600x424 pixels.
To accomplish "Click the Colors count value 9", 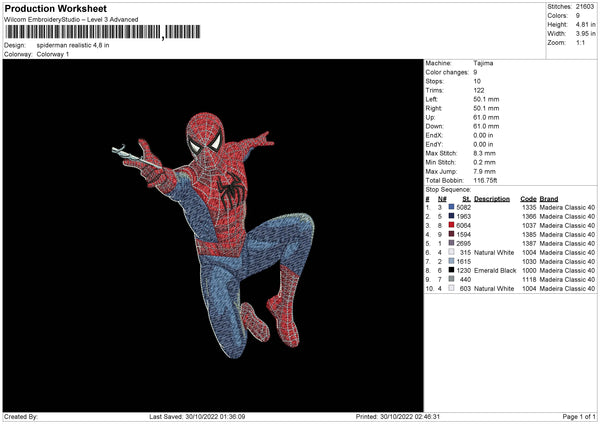I will (578, 16).
